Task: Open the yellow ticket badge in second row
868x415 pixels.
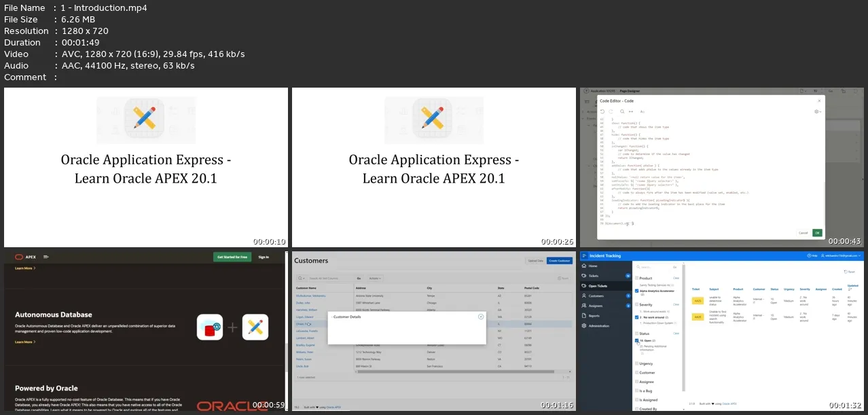Action: 698,317
